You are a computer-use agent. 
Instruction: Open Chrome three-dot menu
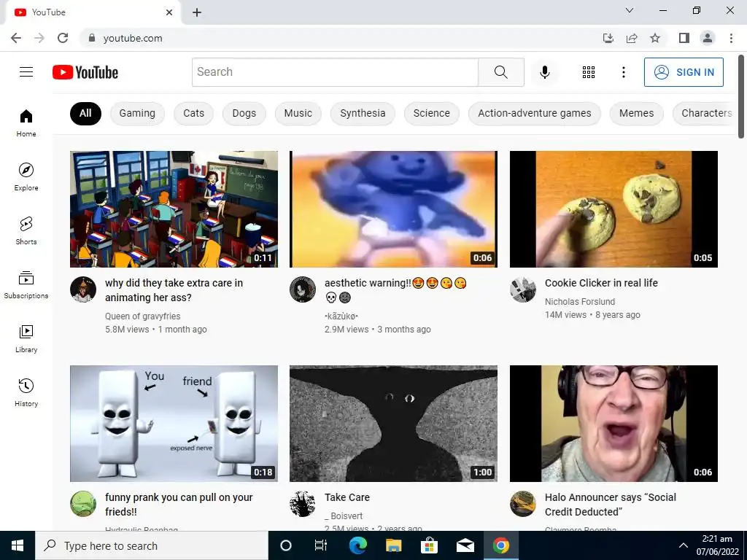click(731, 38)
